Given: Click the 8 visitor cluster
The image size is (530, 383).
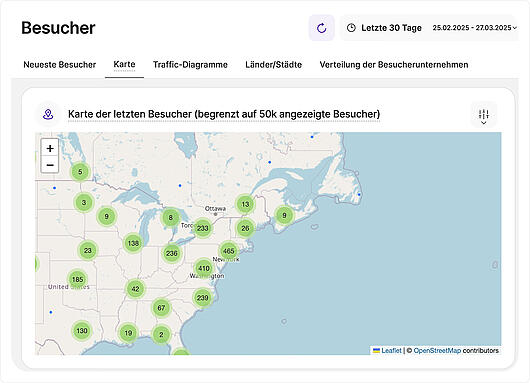Looking at the screenshot, I should click(x=170, y=218).
